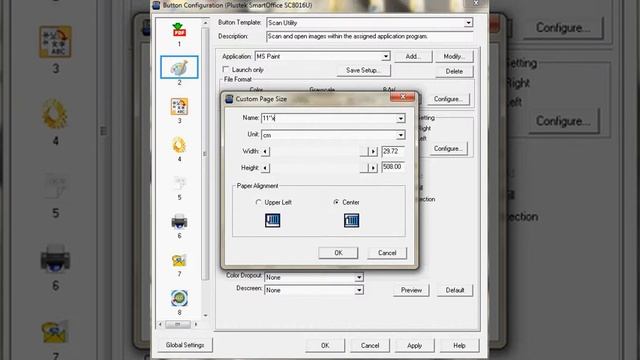Choose Upper Left paper alignment
This screenshot has width=640, height=360.
tap(258, 202)
